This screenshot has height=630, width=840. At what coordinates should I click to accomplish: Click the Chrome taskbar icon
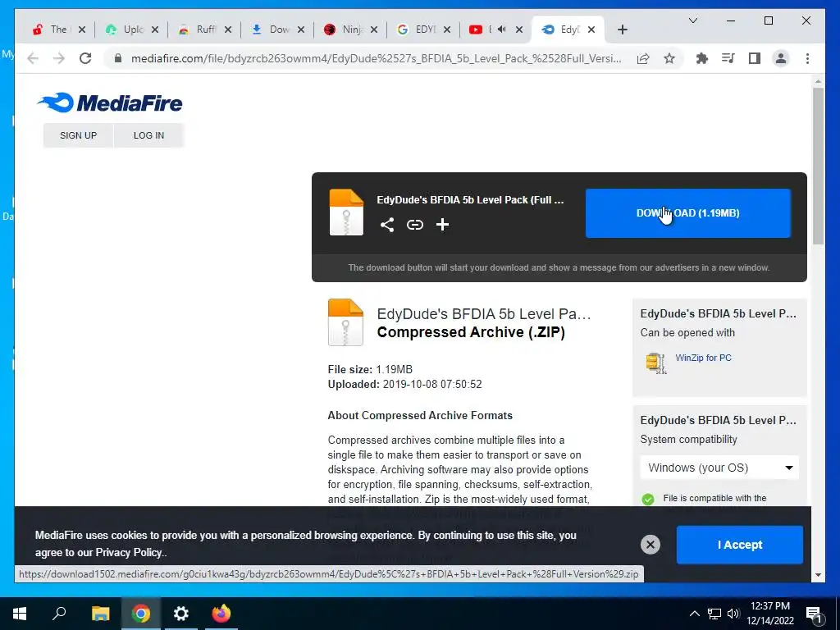click(x=141, y=614)
